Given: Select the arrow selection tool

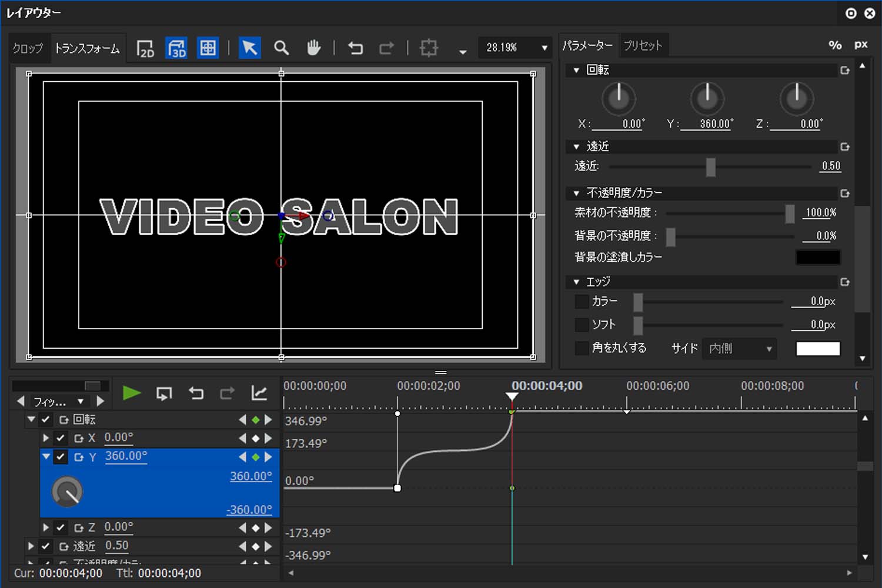Looking at the screenshot, I should pos(249,48).
